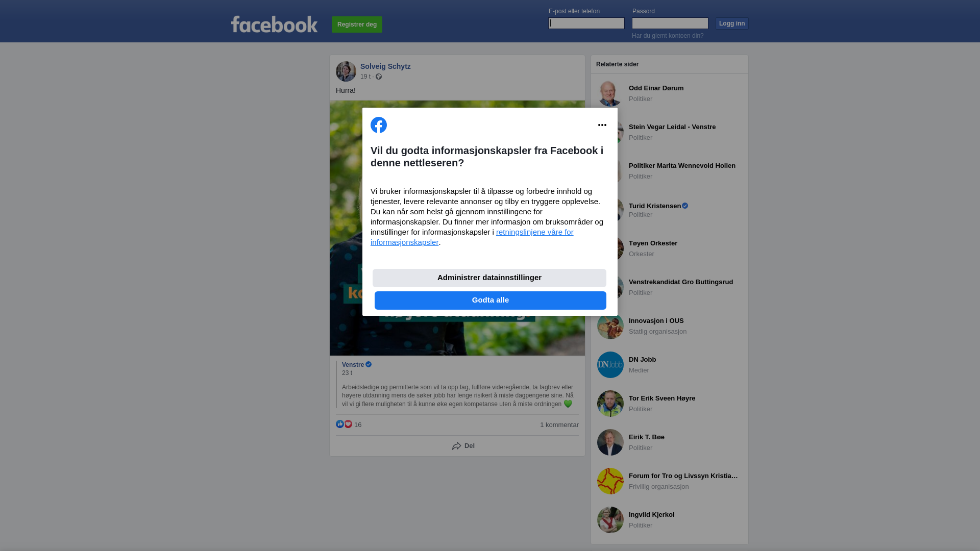Open the three-dots menu in cookie dialog
The width and height of the screenshot is (980, 551).
602,125
